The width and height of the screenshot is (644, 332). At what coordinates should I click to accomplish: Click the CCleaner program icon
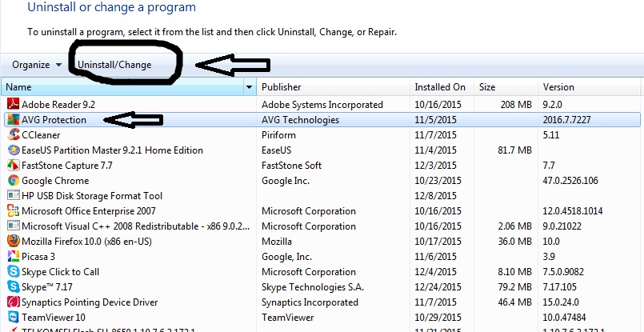tap(13, 135)
